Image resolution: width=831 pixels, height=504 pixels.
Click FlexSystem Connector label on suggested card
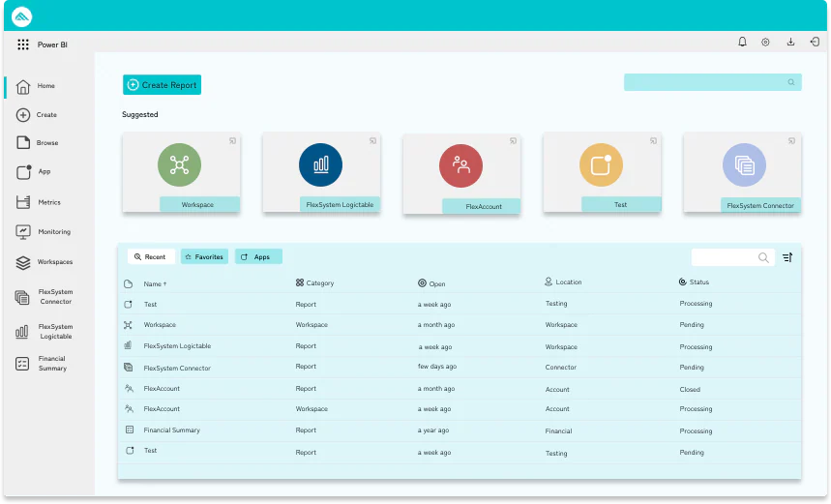[760, 206]
